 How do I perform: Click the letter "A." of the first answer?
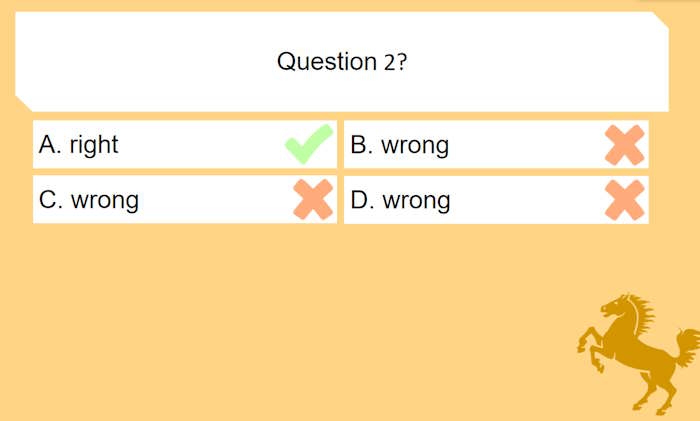pyautogui.click(x=50, y=145)
